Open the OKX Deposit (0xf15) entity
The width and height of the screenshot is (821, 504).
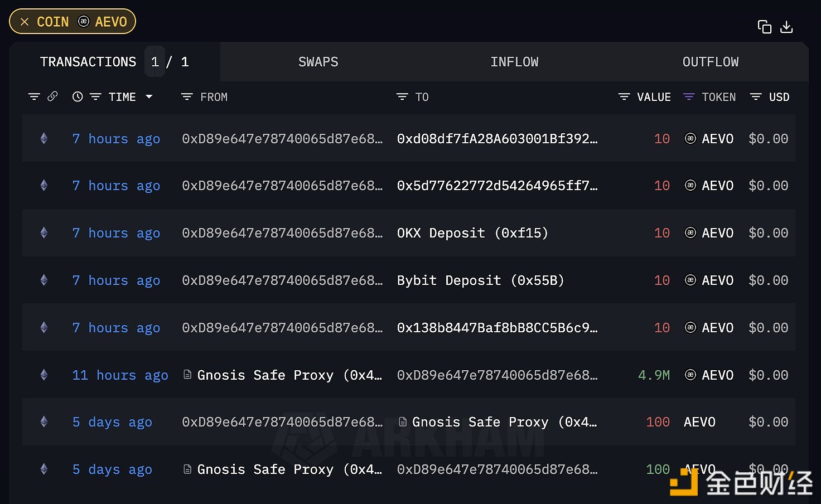click(472, 233)
